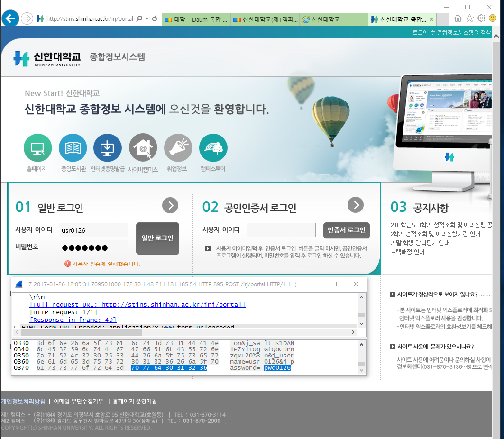Open the address bar dropdown arrow
This screenshot has width=504, height=439.
coord(147,18)
